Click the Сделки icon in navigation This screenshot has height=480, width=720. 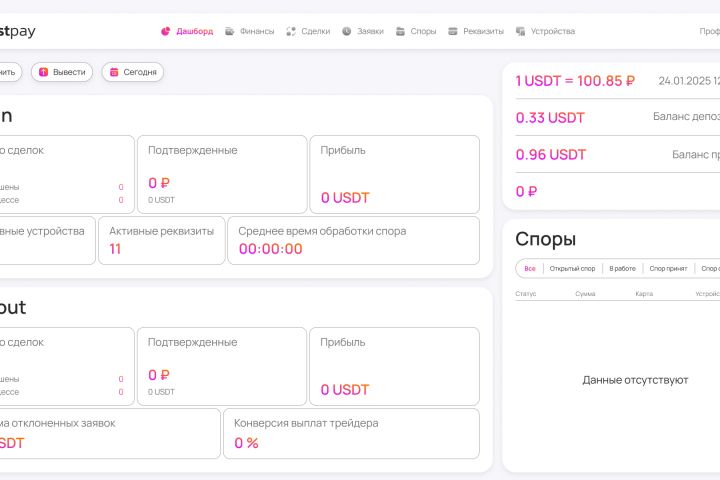pos(291,31)
